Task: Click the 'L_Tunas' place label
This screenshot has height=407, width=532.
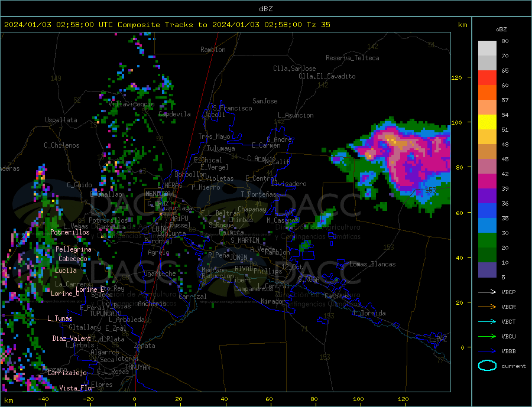Action: point(60,318)
